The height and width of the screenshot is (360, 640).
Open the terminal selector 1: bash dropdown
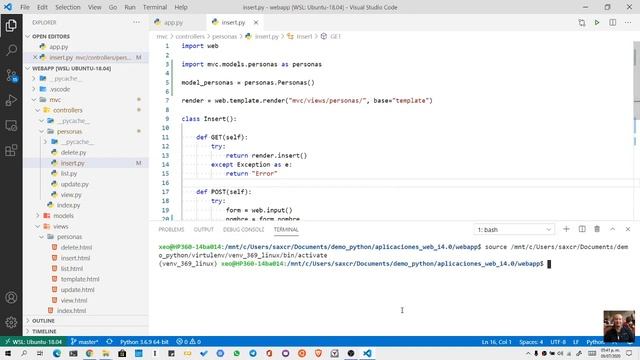[x=514, y=229]
